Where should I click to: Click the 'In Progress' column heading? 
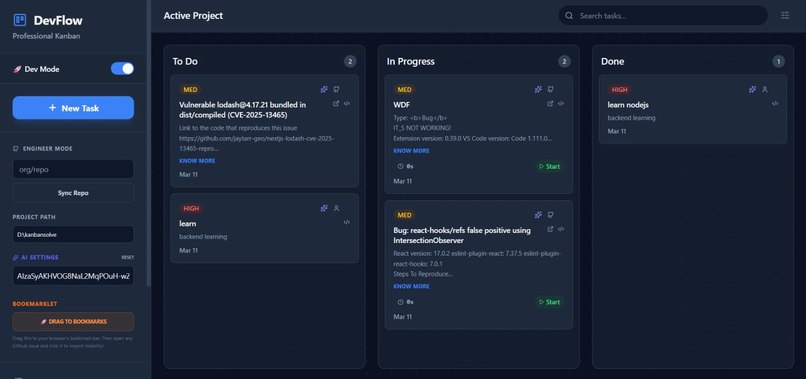tap(411, 61)
